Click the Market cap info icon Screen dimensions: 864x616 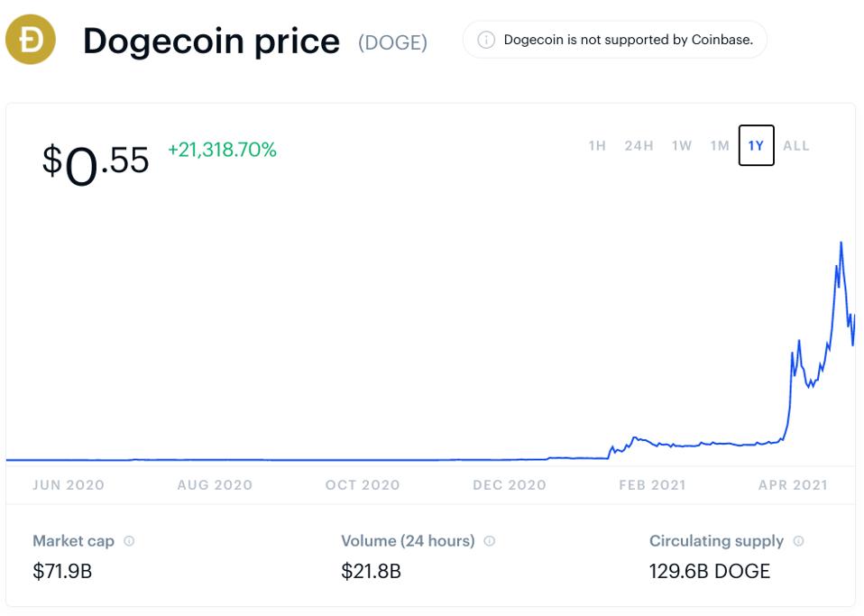pyautogui.click(x=129, y=541)
